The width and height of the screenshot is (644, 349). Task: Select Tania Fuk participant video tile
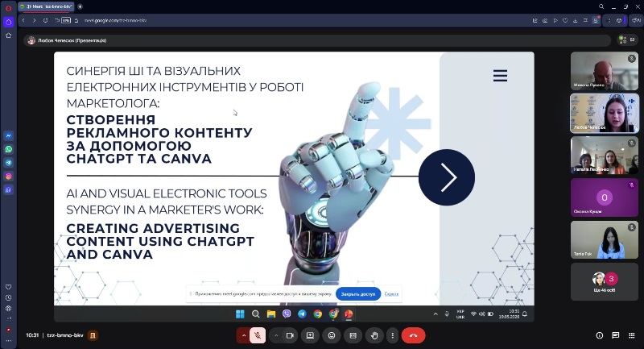tap(605, 239)
